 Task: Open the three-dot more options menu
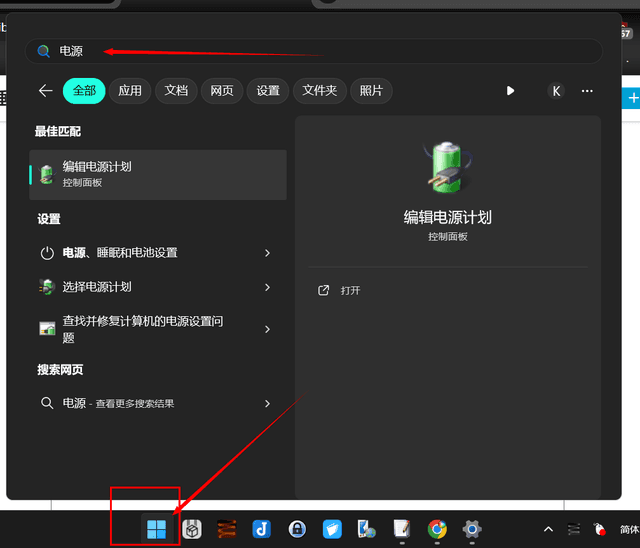587,91
